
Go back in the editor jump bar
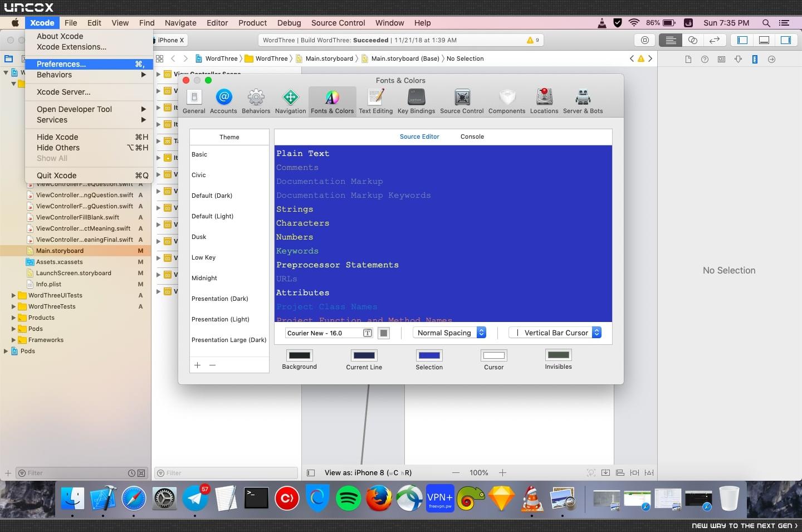(173, 58)
